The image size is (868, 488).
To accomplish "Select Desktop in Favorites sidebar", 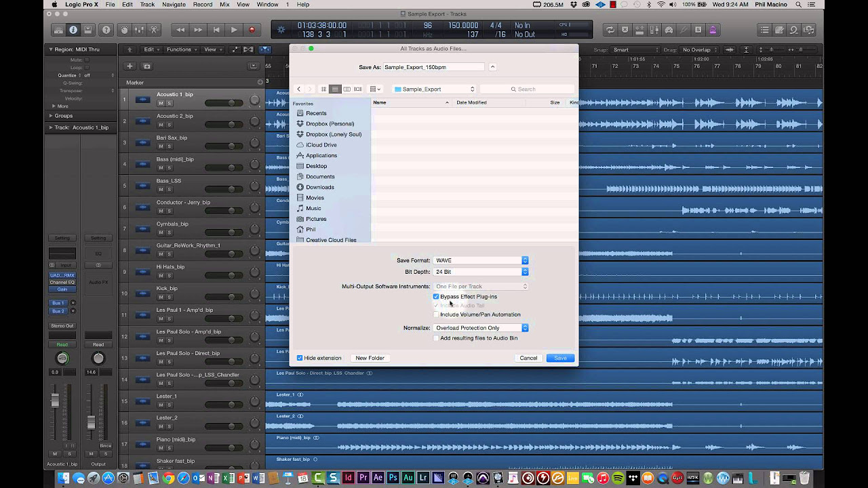I will point(316,166).
